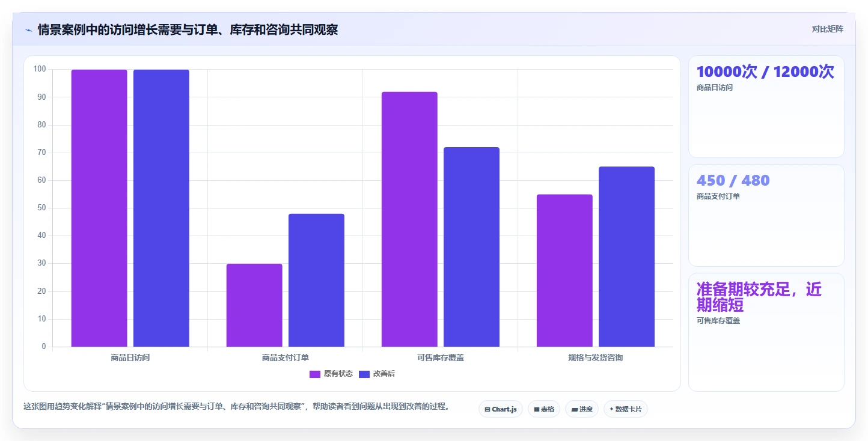868x441 pixels.
Task: Click y-axis tick label 30
Action: [x=41, y=263]
